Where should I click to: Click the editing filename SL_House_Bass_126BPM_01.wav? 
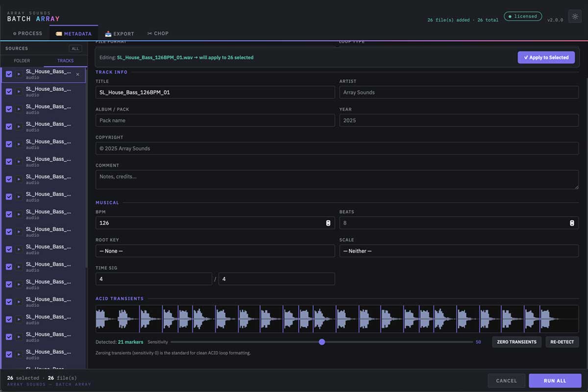(x=155, y=57)
